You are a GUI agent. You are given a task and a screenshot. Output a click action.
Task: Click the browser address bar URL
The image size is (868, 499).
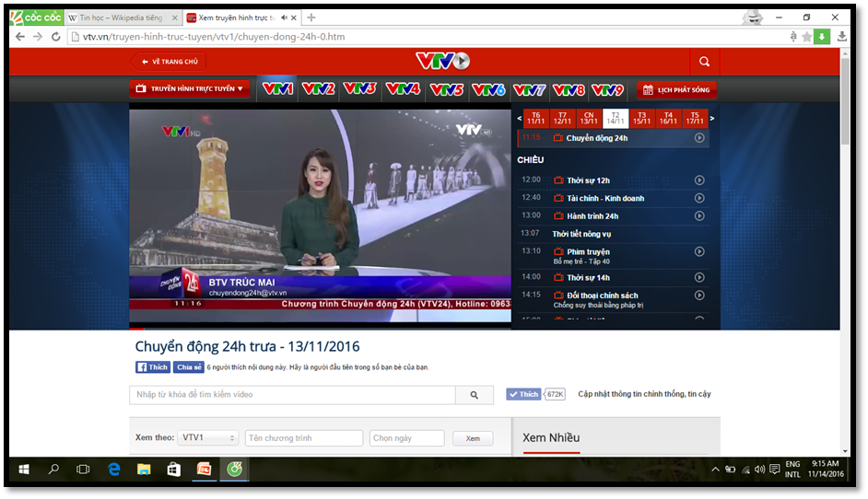[x=214, y=37]
